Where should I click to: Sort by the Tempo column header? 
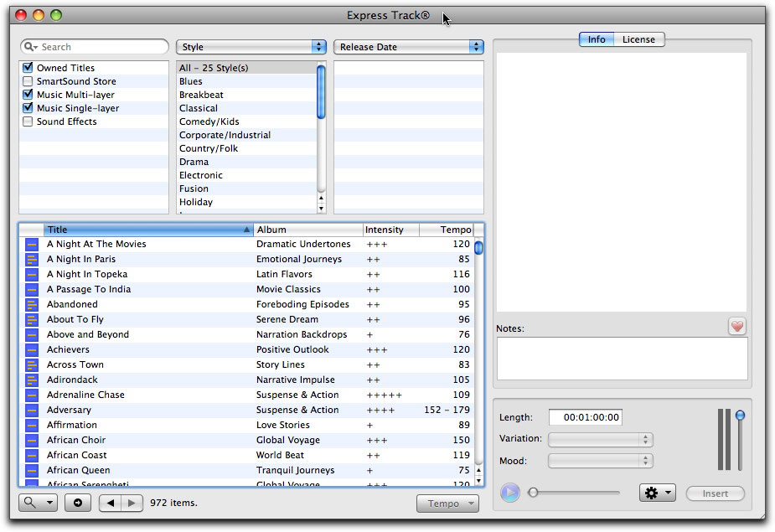(447, 230)
